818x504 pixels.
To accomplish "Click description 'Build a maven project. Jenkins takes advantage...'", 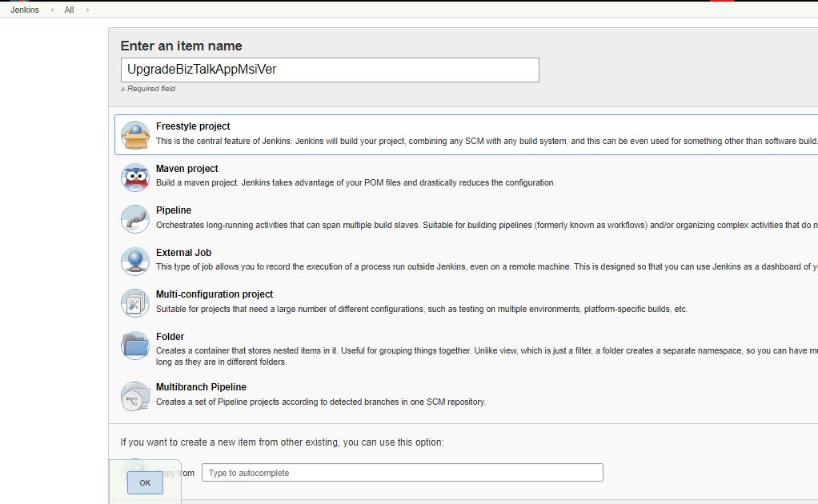I will coord(356,183).
